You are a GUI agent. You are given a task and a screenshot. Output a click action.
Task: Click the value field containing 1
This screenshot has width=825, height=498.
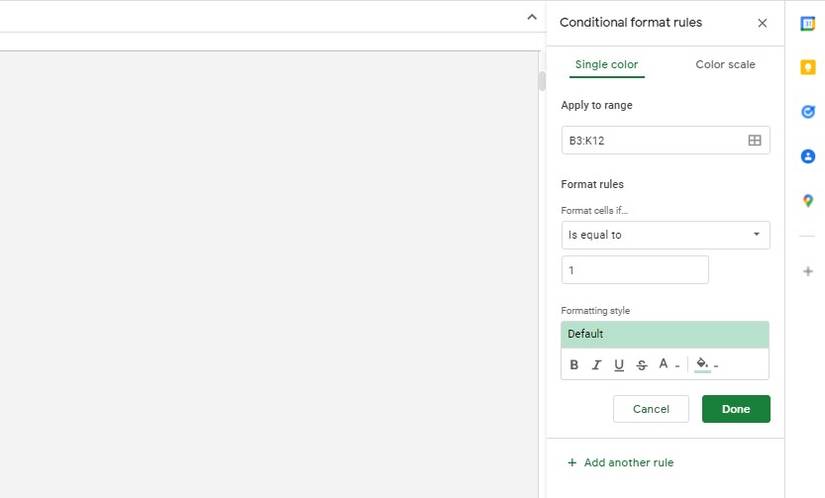[x=635, y=270]
